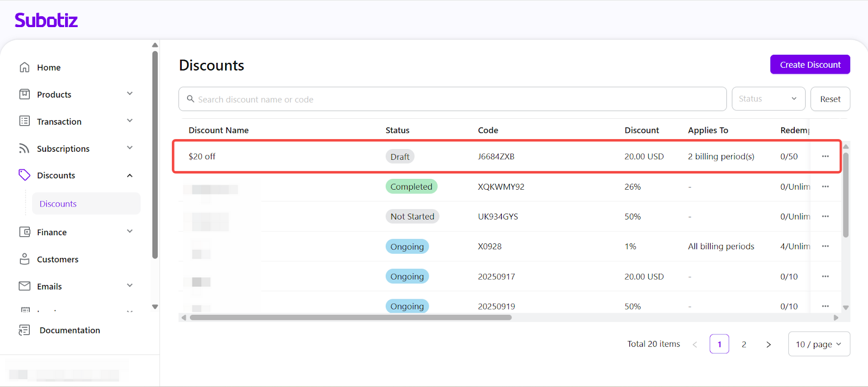The image size is (868, 387).
Task: Focus the discount name search field
Action: (x=456, y=99)
